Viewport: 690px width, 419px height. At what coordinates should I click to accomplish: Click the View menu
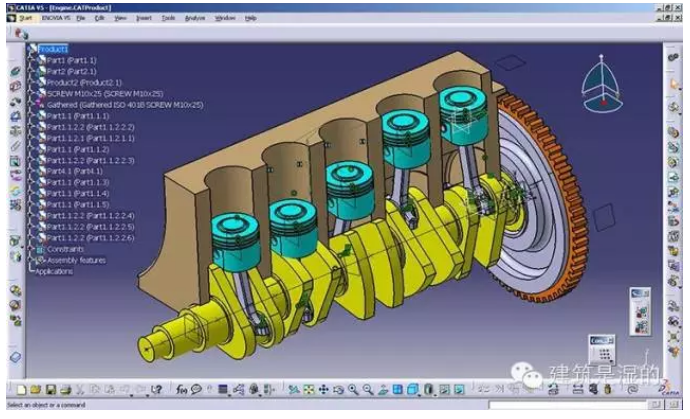[x=120, y=18]
